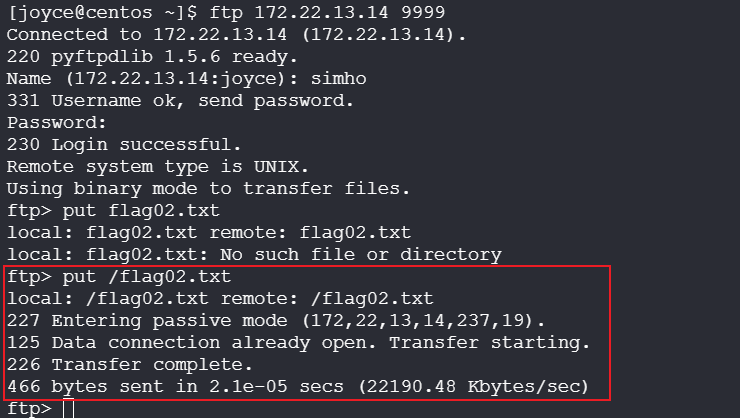The height and width of the screenshot is (418, 740).
Task: Click 'local: /flag02.txt remote: /flag02.txt' line
Action: click(220, 299)
